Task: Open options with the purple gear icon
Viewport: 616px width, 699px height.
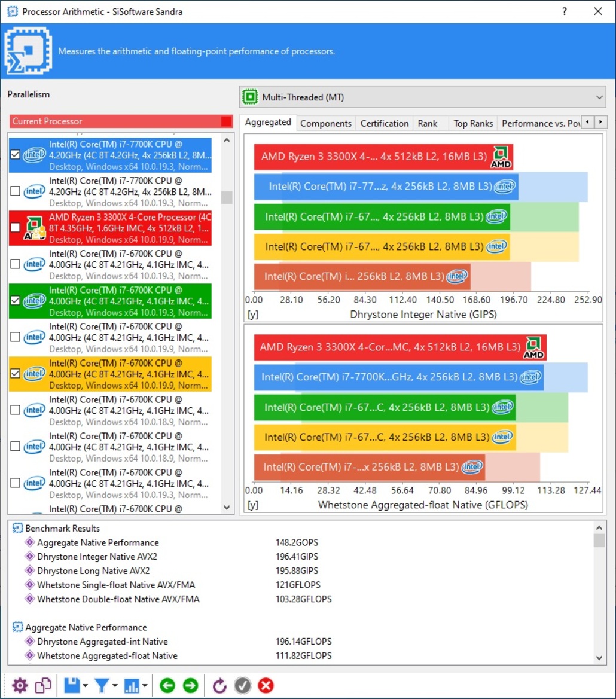Action: 20,686
